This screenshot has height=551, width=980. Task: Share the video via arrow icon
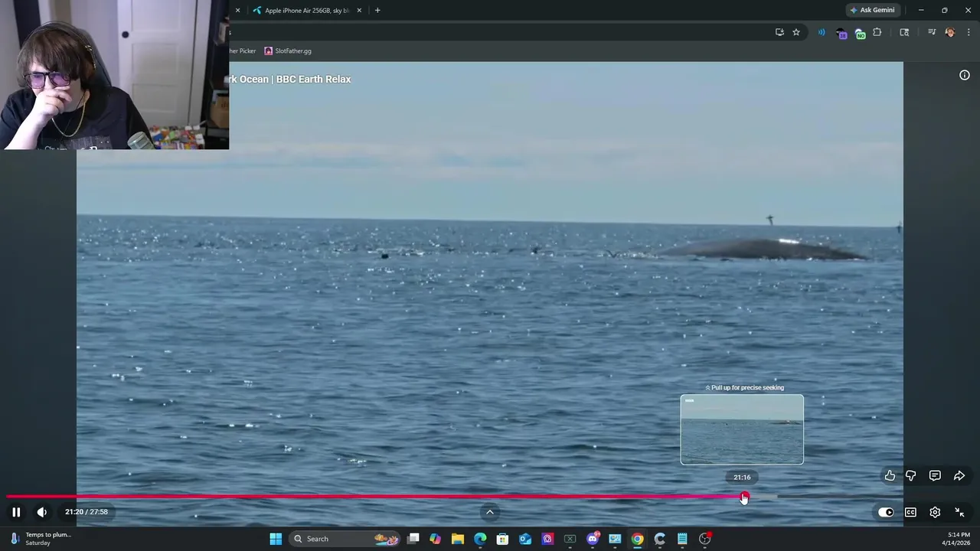[x=959, y=476]
